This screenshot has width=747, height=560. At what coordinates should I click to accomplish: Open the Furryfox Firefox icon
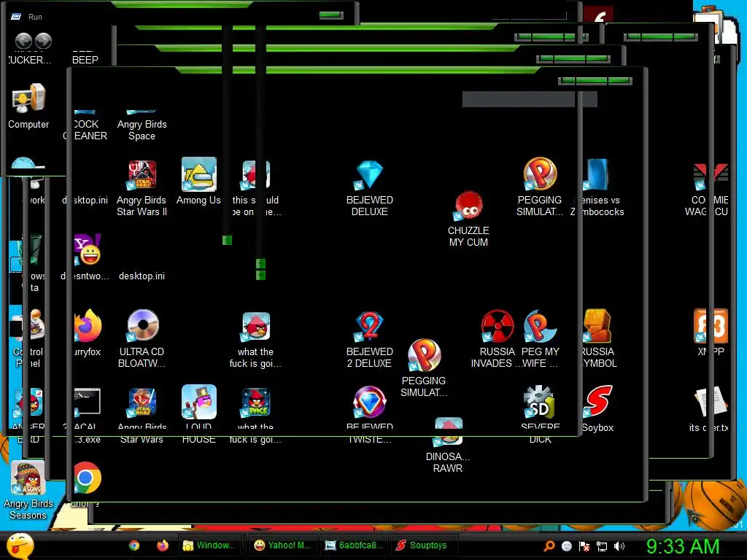pos(88,326)
